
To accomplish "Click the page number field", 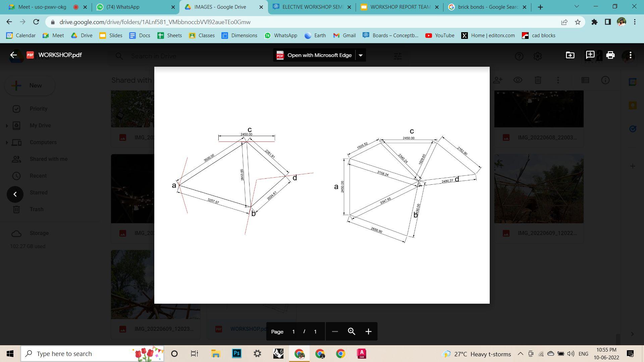I will coord(293,331).
